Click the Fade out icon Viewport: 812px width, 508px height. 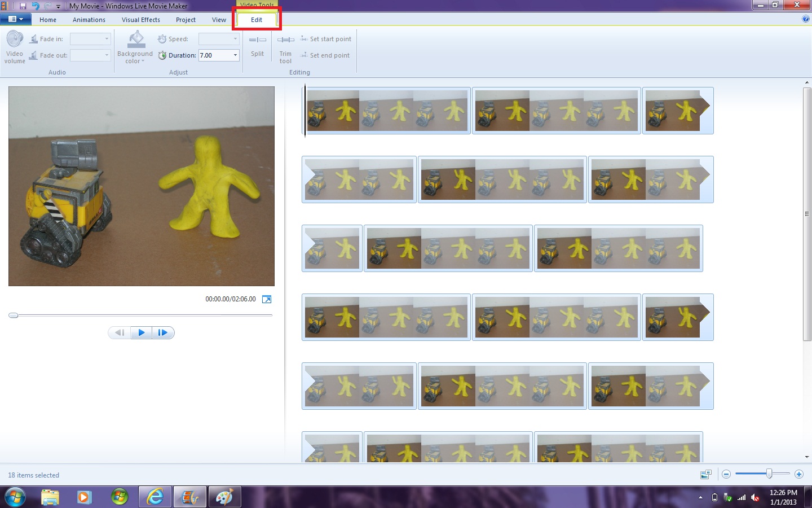click(33, 55)
